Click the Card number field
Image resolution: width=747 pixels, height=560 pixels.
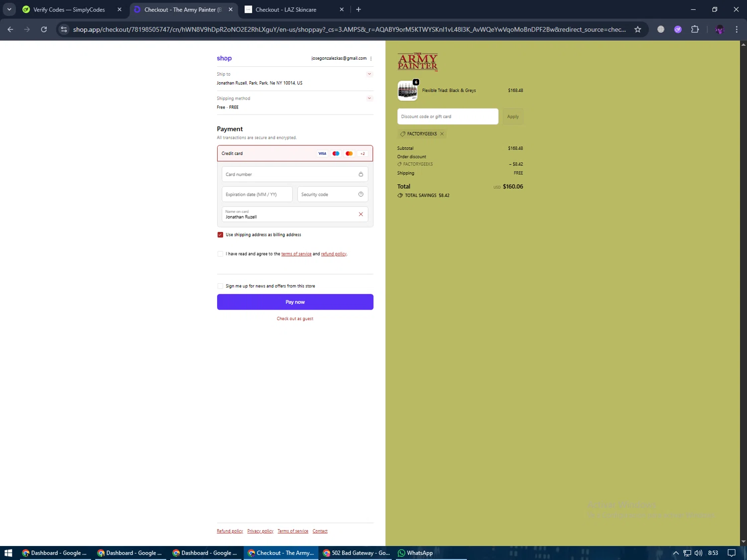(x=295, y=174)
